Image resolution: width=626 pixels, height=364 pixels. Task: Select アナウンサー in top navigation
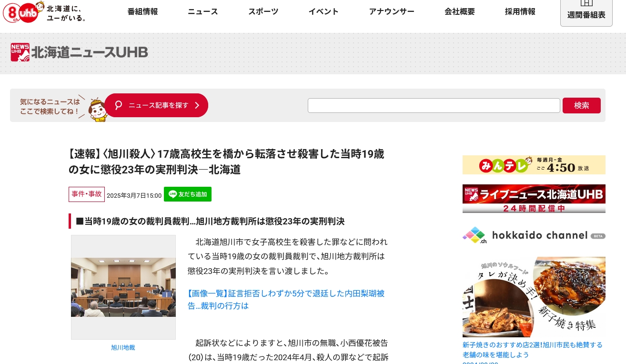click(x=392, y=12)
